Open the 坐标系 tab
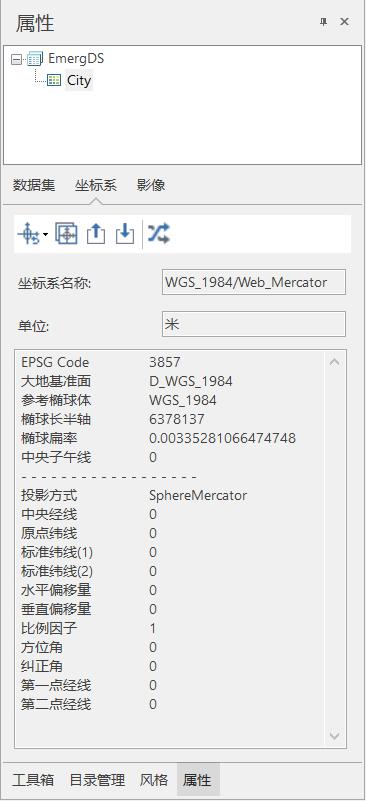The width and height of the screenshot is (366, 801). point(96,185)
